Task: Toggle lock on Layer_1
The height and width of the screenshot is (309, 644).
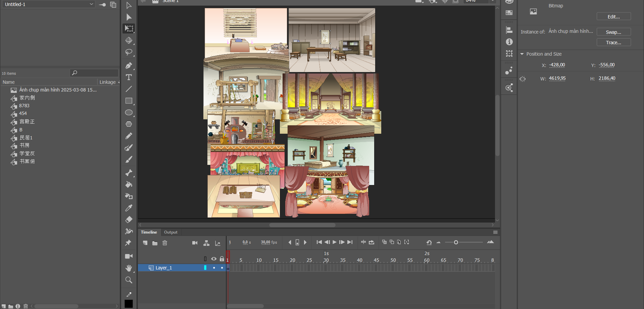Action: pos(222,268)
